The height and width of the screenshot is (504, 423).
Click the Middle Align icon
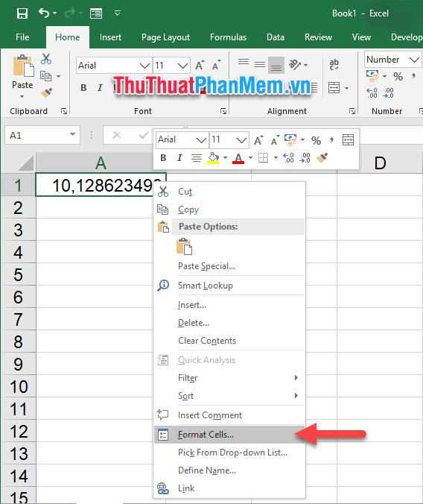(259, 65)
